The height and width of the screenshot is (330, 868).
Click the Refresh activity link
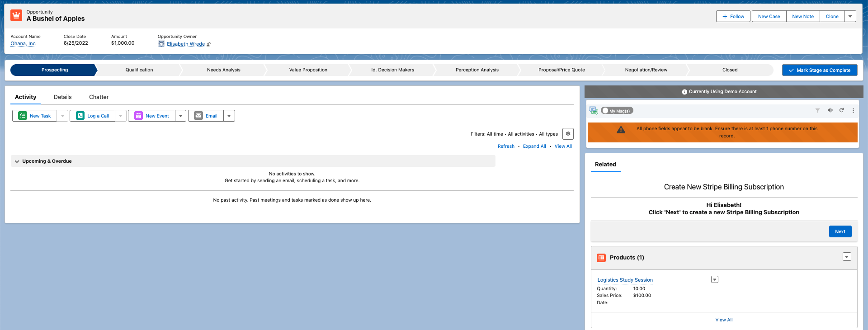(506, 146)
